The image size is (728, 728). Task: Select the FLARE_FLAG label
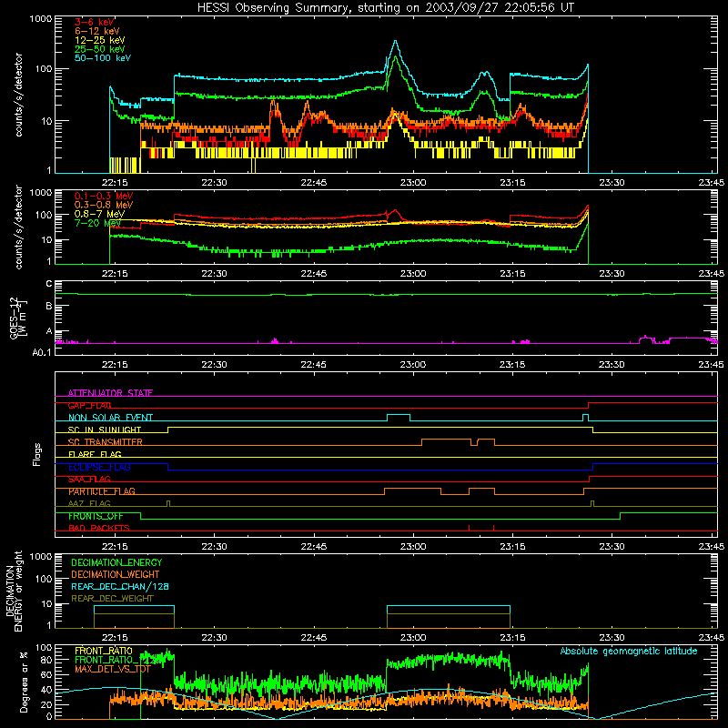point(95,454)
